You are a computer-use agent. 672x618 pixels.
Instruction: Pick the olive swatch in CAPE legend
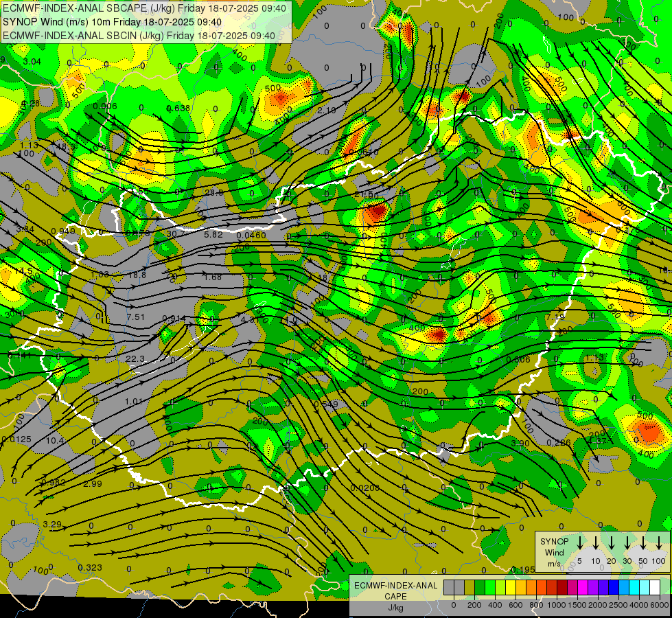[470, 588]
